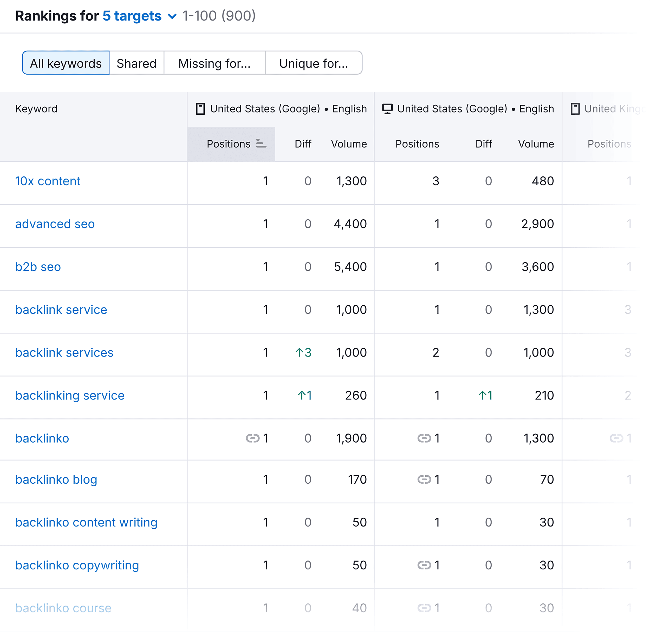Toggle the Missing for... keyword filter
This screenshot has width=650, height=644.
tap(214, 63)
